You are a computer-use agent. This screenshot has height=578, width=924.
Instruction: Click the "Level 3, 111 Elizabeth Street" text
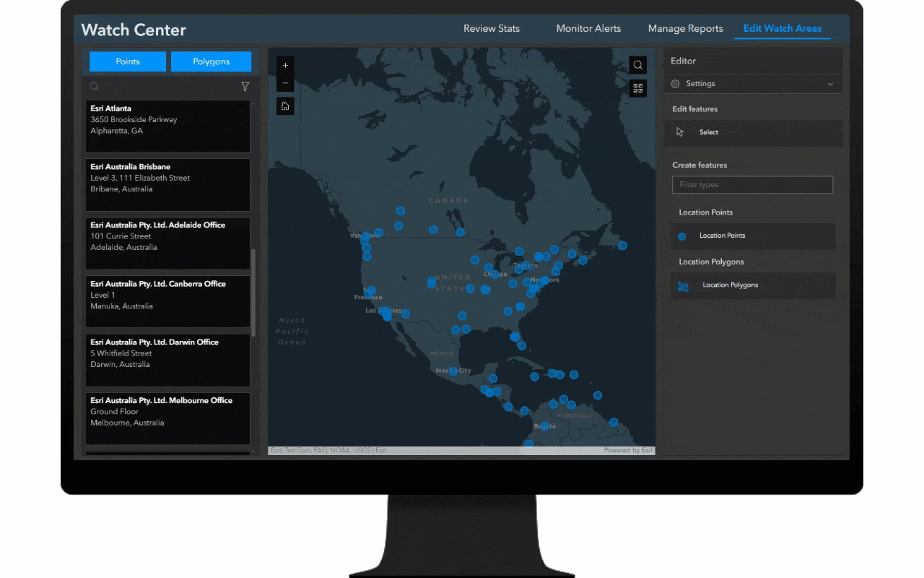140,178
